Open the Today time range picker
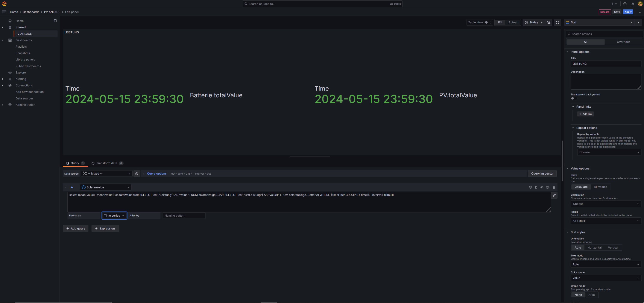 533,23
